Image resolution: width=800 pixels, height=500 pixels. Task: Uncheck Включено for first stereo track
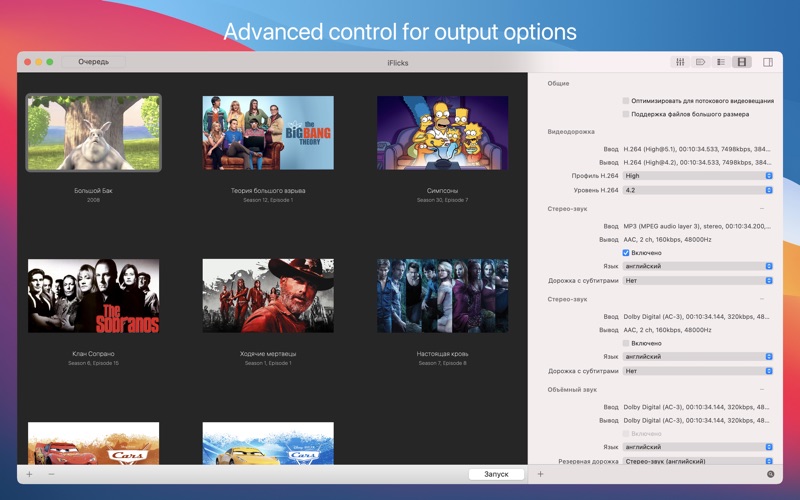tap(626, 253)
